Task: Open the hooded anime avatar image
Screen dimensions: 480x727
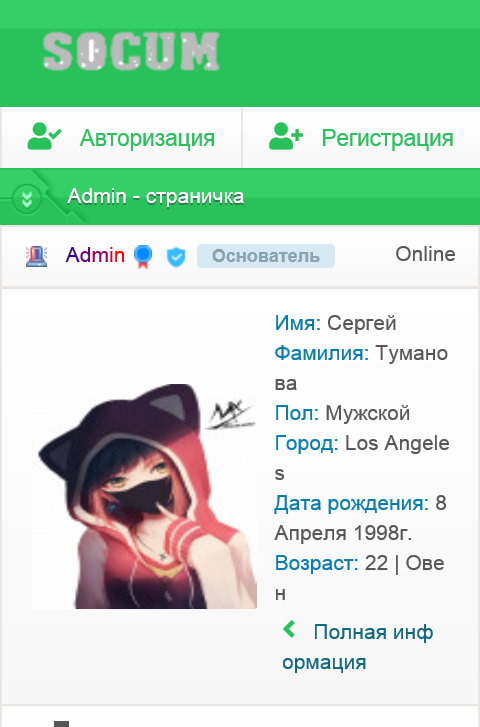Action: [x=144, y=496]
